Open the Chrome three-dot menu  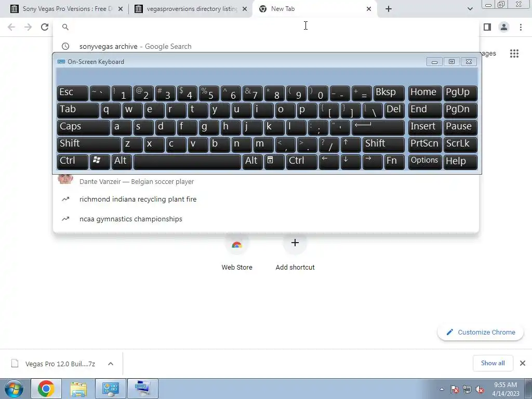tap(521, 27)
